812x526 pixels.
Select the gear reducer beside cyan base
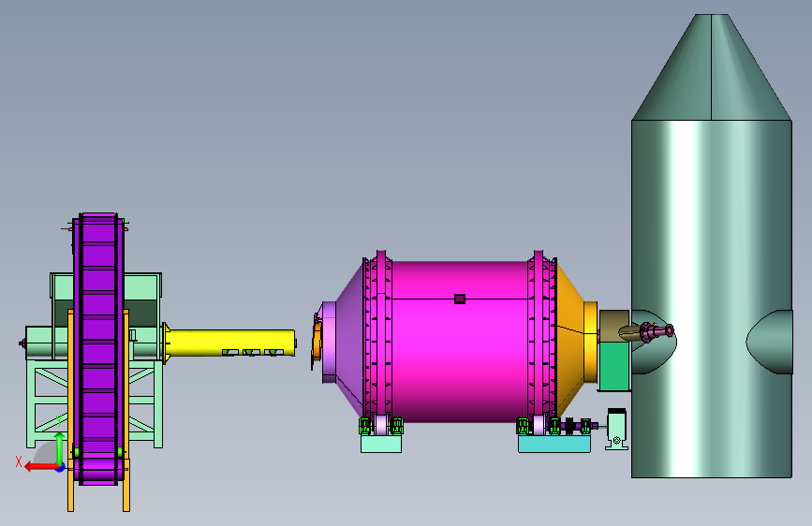(x=617, y=429)
